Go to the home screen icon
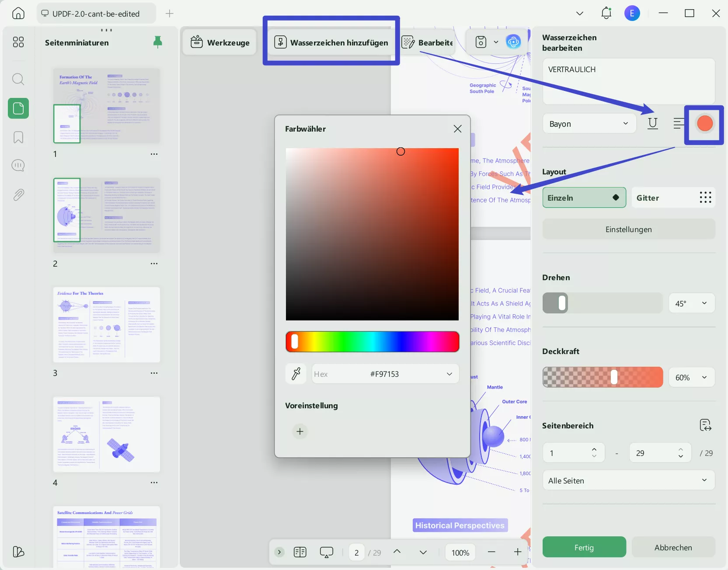This screenshot has height=570, width=728. pos(18,14)
